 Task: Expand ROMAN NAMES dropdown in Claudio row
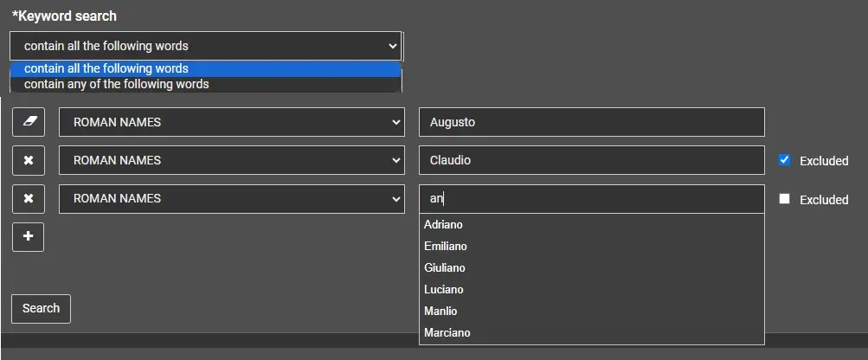pyautogui.click(x=231, y=160)
